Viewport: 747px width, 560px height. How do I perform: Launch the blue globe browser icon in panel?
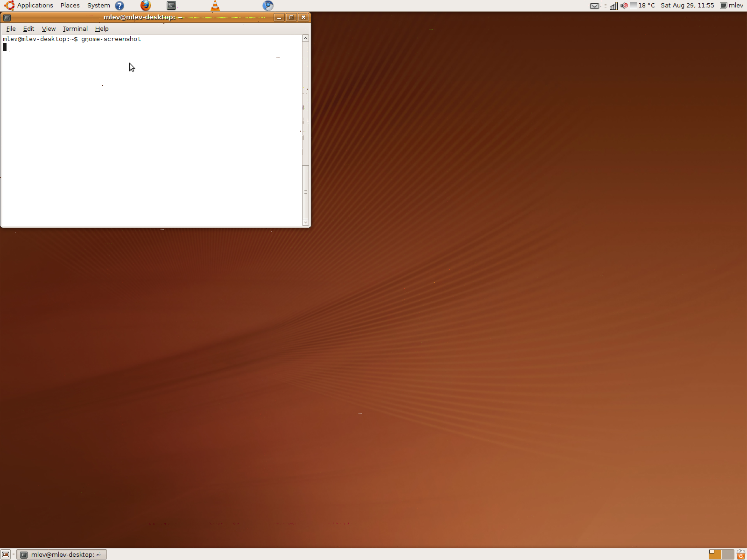(x=268, y=6)
